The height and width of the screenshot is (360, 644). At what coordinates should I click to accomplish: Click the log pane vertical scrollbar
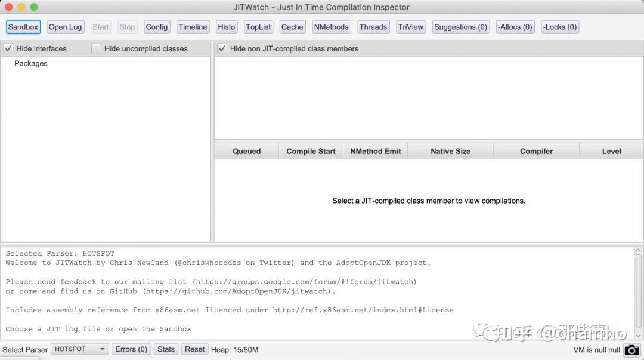pos(638,292)
